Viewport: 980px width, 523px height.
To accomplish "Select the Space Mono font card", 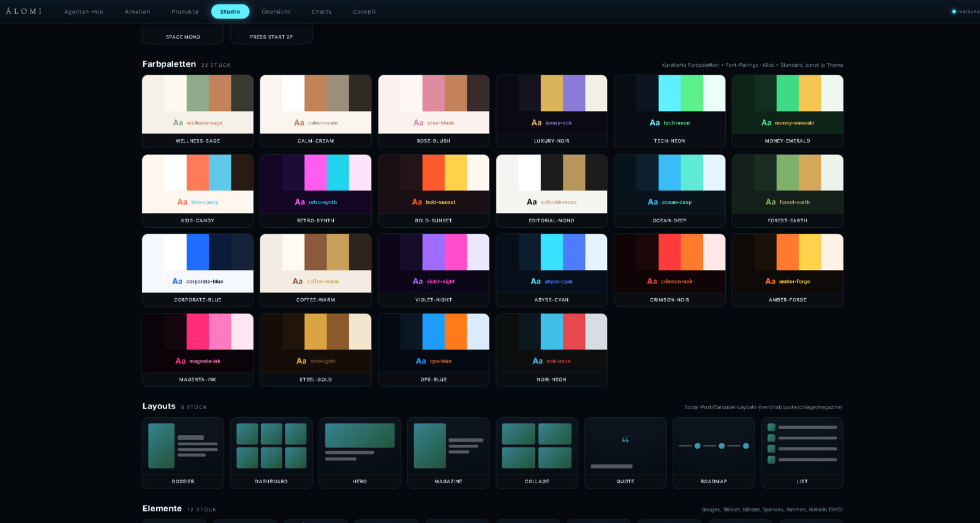I will (x=183, y=34).
